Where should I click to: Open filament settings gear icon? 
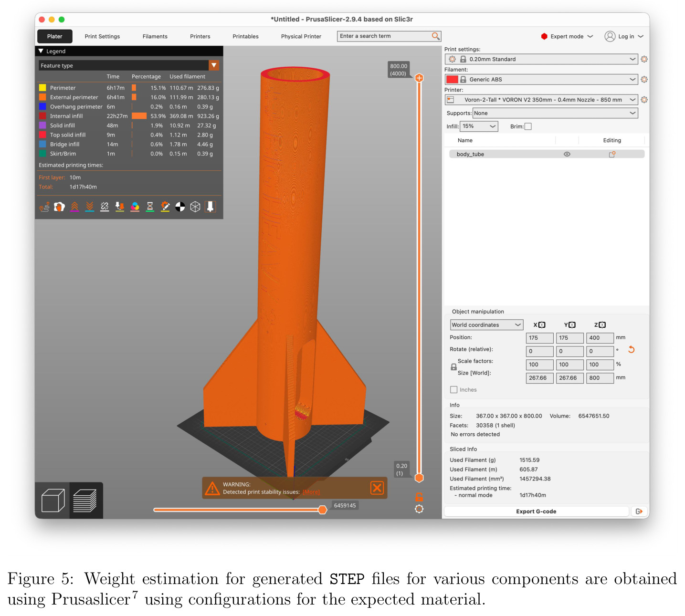tap(644, 80)
